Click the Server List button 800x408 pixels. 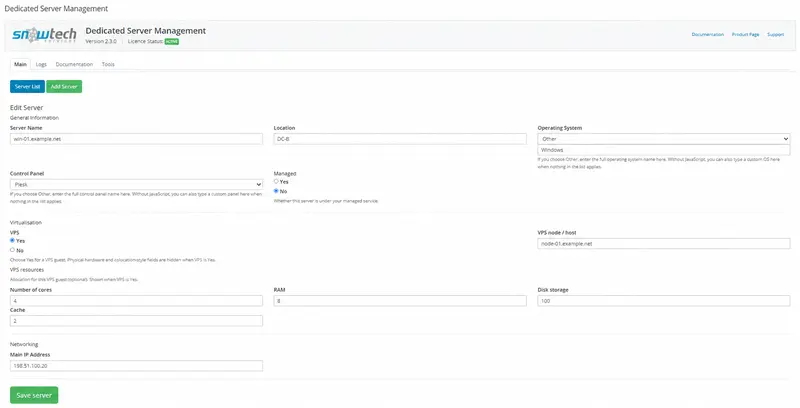coord(28,86)
